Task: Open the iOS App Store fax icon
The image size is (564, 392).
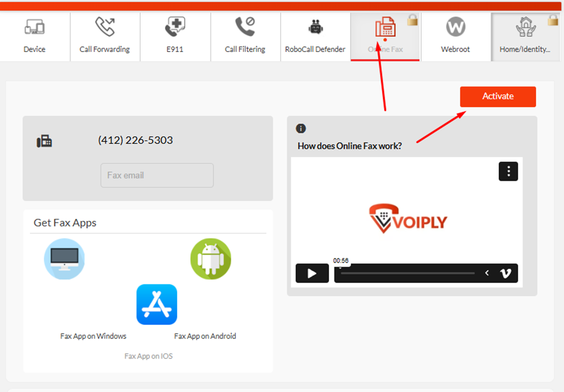Action: tap(157, 305)
